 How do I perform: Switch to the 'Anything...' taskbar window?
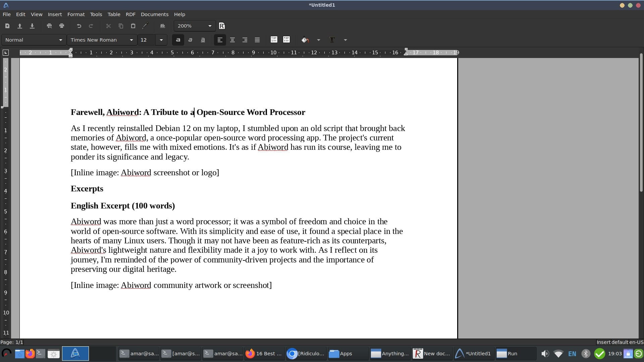[x=390, y=354]
